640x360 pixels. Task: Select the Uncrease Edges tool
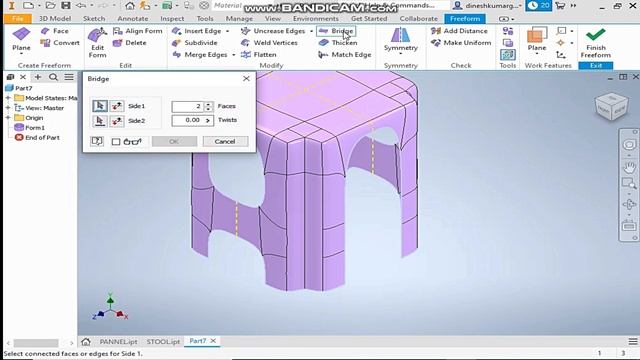(x=273, y=31)
